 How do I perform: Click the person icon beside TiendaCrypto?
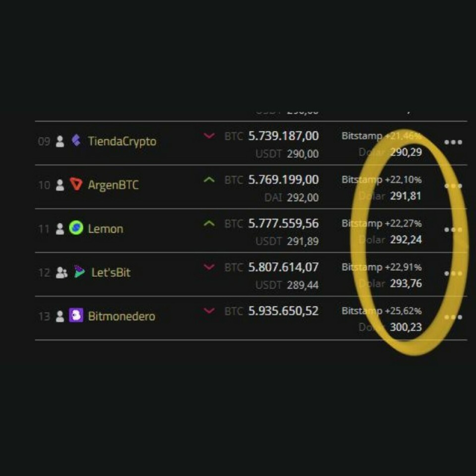[x=60, y=142]
